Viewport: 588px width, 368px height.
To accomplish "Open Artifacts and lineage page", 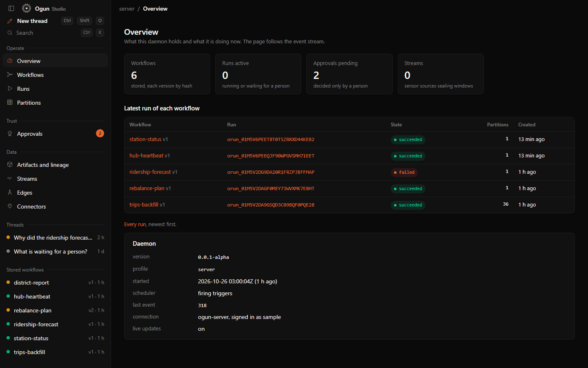I will (x=55, y=165).
